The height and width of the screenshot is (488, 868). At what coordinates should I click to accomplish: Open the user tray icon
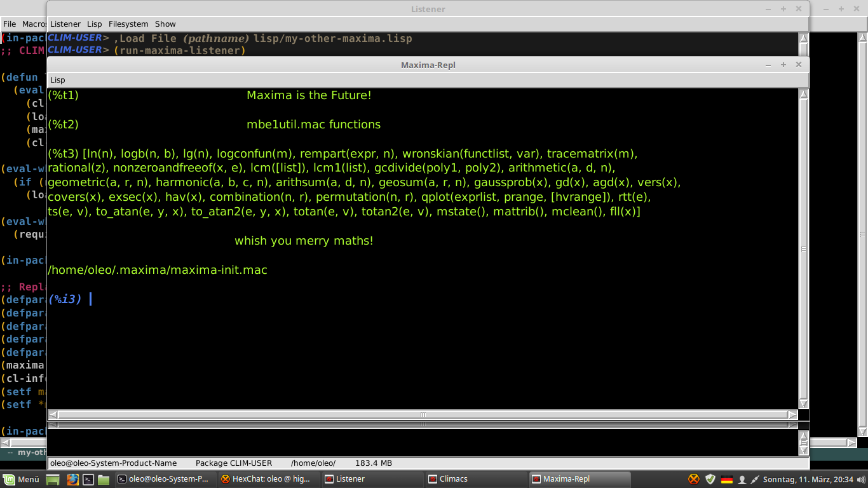pyautogui.click(x=742, y=480)
